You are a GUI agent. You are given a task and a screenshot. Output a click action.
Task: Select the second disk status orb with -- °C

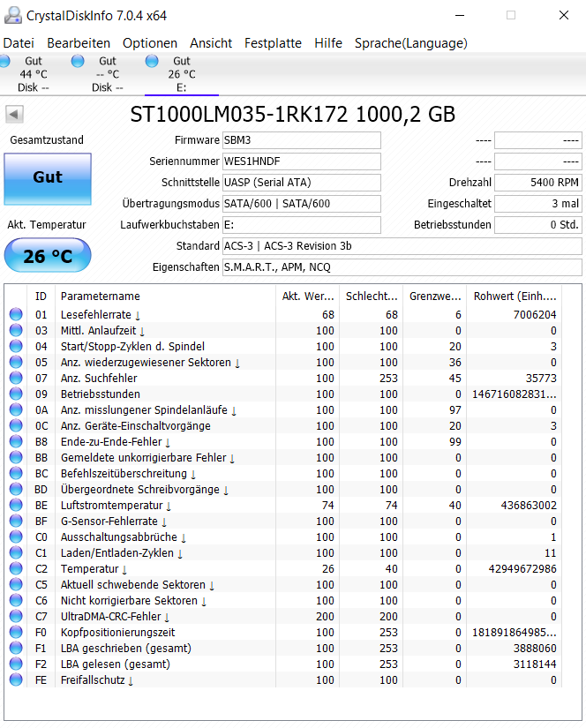click(78, 61)
